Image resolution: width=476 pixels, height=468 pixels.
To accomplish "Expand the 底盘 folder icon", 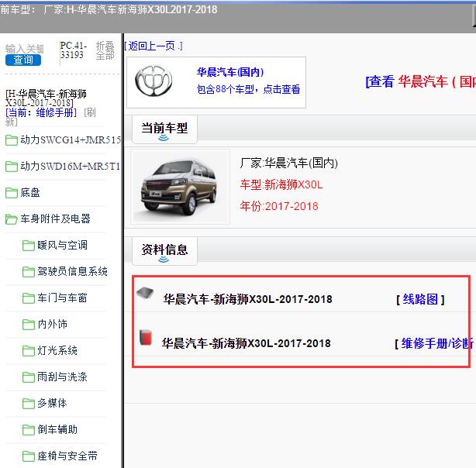I will (12, 193).
